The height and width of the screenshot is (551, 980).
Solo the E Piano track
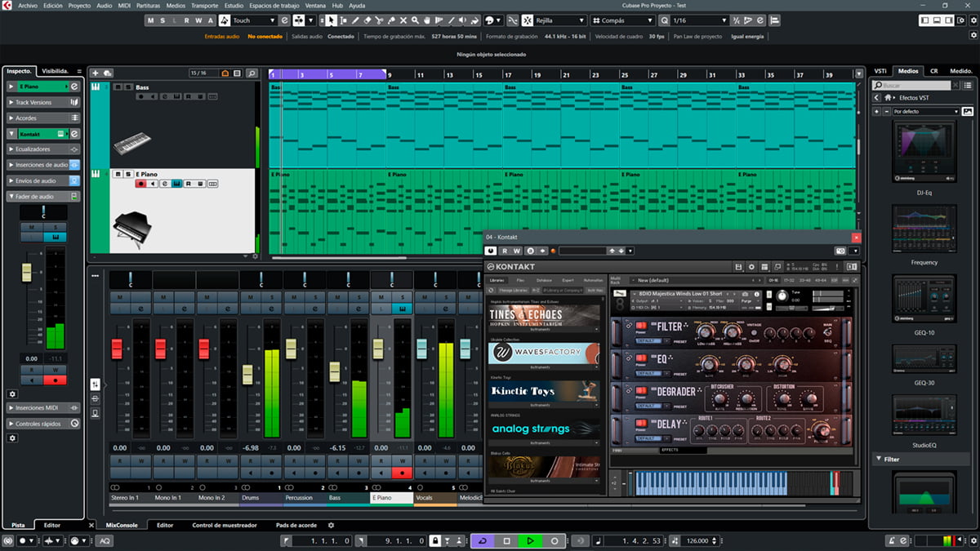click(127, 174)
